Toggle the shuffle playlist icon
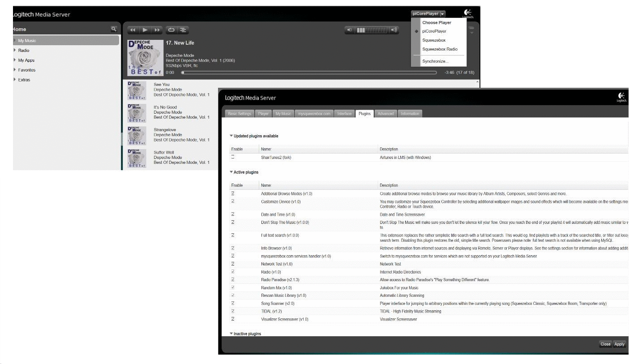This screenshot has height=364, width=629. (183, 30)
